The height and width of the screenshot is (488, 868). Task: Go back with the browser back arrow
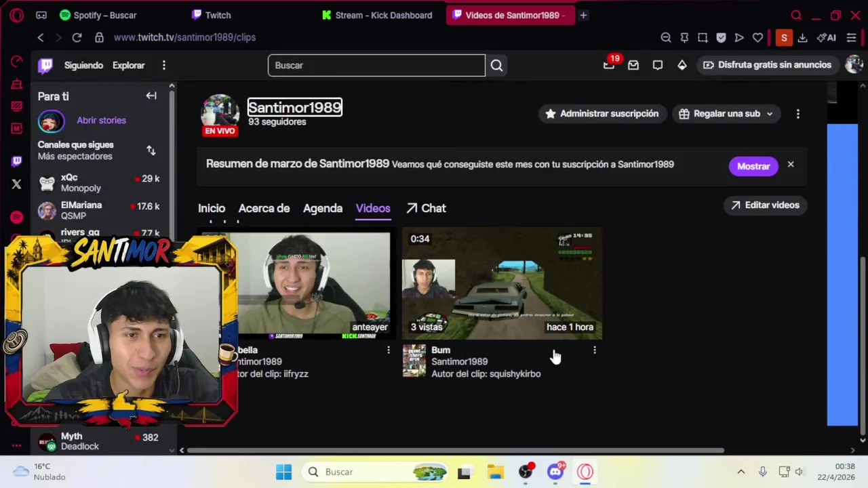coord(41,37)
